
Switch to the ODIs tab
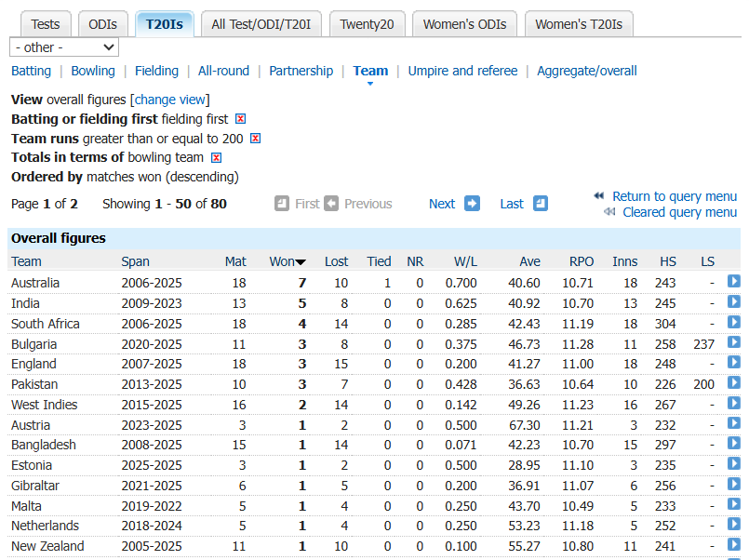[102, 24]
